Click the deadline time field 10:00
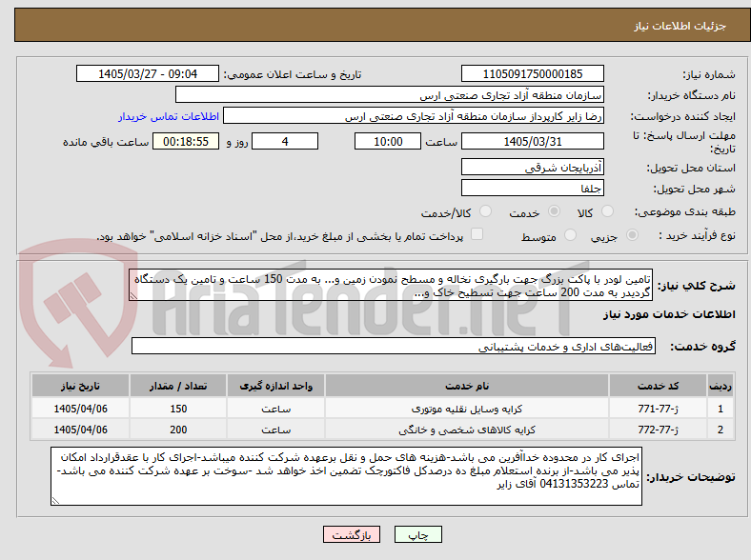751x560 pixels. pyautogui.click(x=388, y=141)
